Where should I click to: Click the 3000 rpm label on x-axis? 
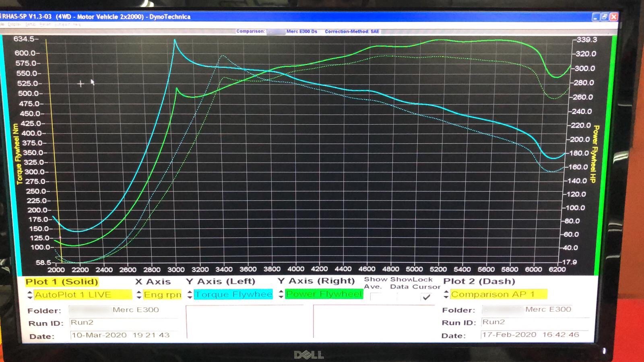pos(176,269)
